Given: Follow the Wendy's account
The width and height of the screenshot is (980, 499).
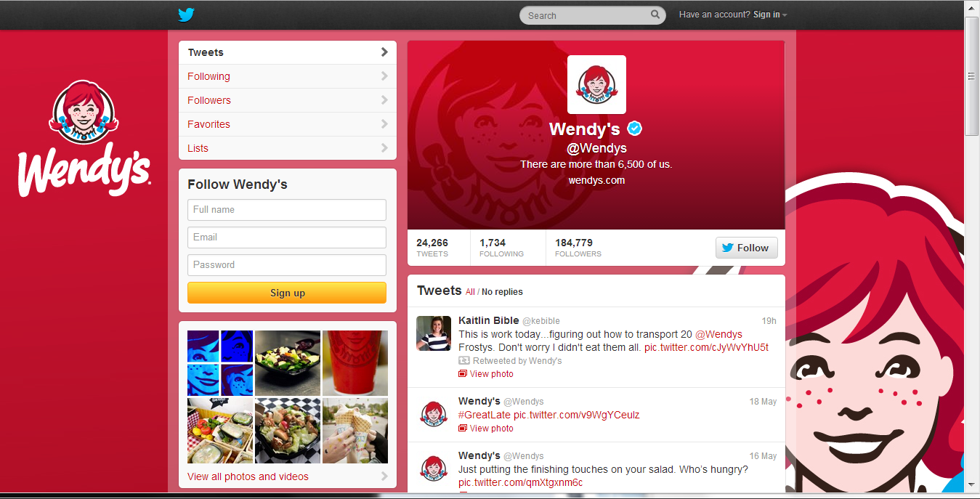Looking at the screenshot, I should (x=746, y=248).
